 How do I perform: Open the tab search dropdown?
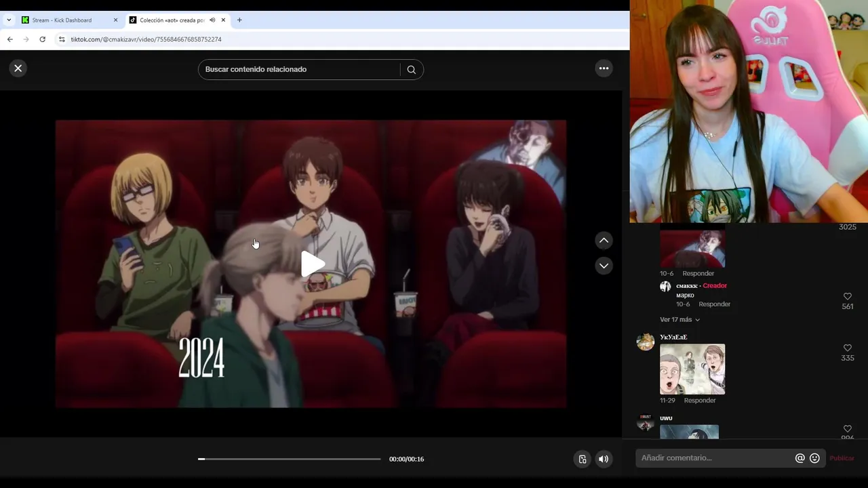coord(9,20)
